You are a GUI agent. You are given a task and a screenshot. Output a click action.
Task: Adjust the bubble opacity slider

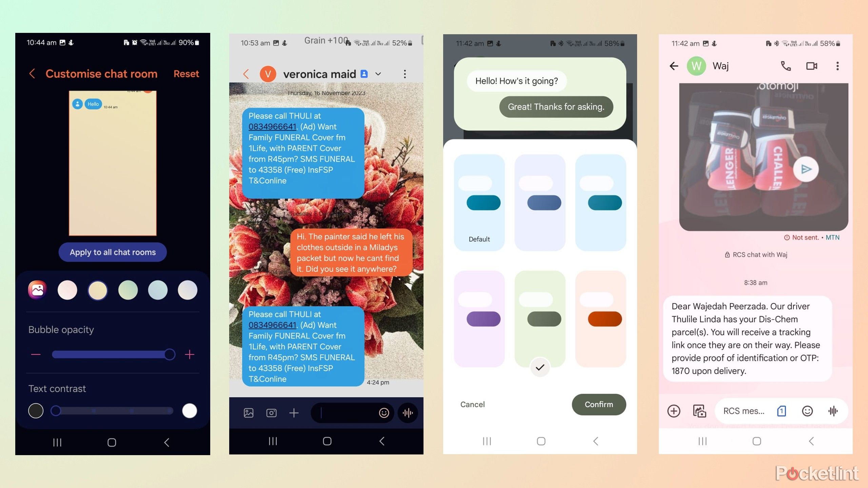(170, 354)
